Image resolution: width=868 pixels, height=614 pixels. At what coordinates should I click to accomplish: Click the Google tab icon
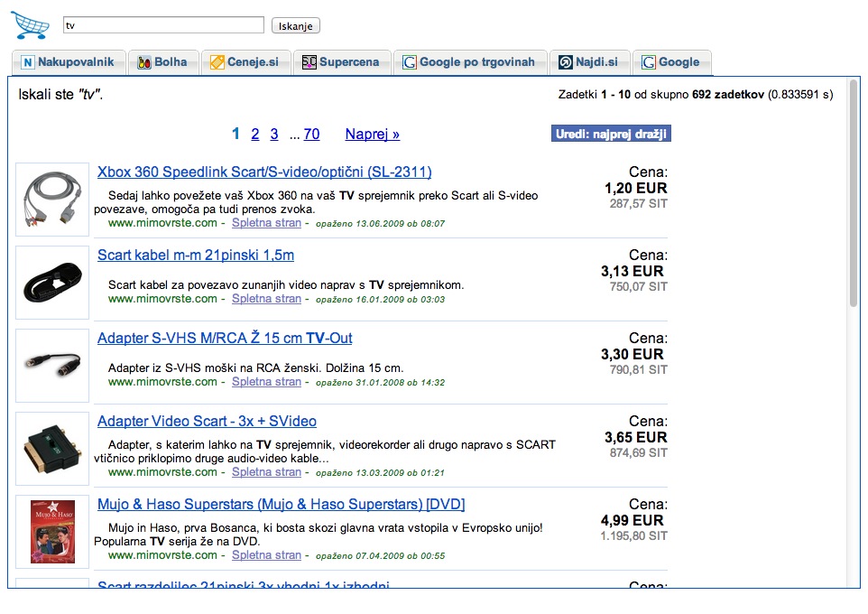pyautogui.click(x=648, y=62)
